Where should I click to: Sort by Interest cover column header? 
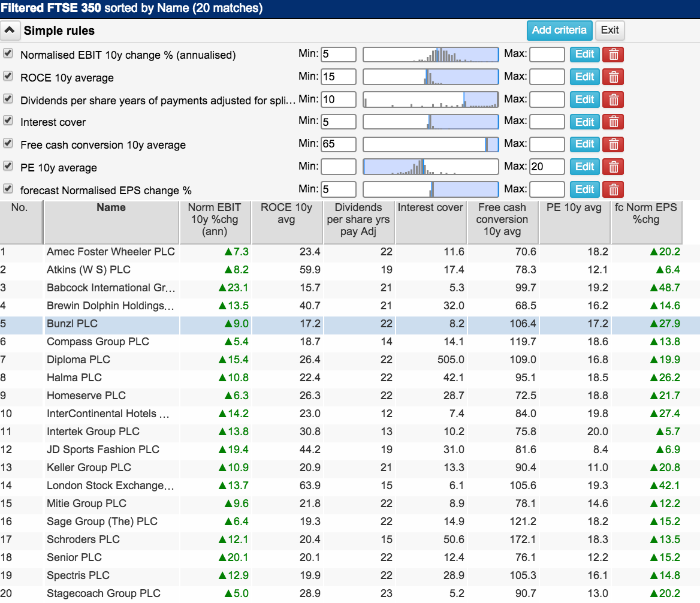(430, 222)
